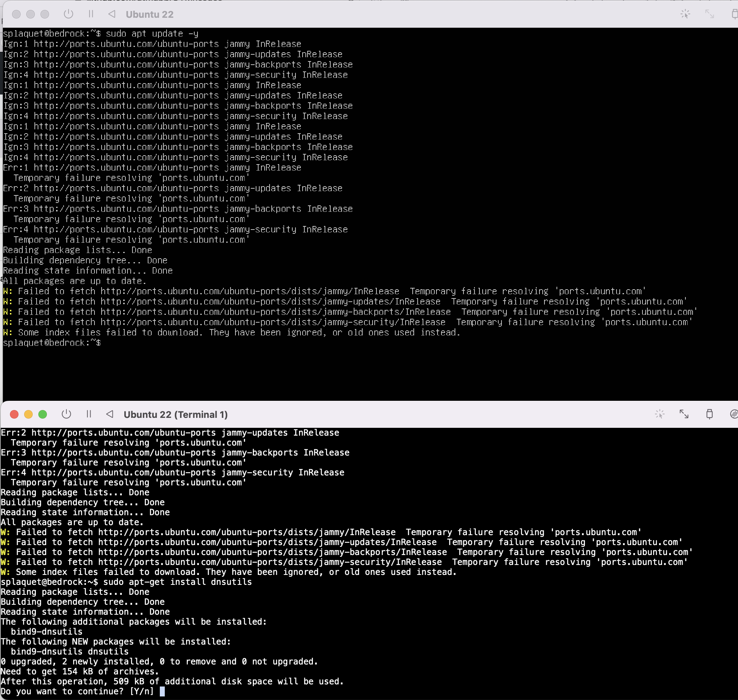Power off the Ubuntu 22 virtual machine
This screenshot has height=700, width=738.
(68, 14)
